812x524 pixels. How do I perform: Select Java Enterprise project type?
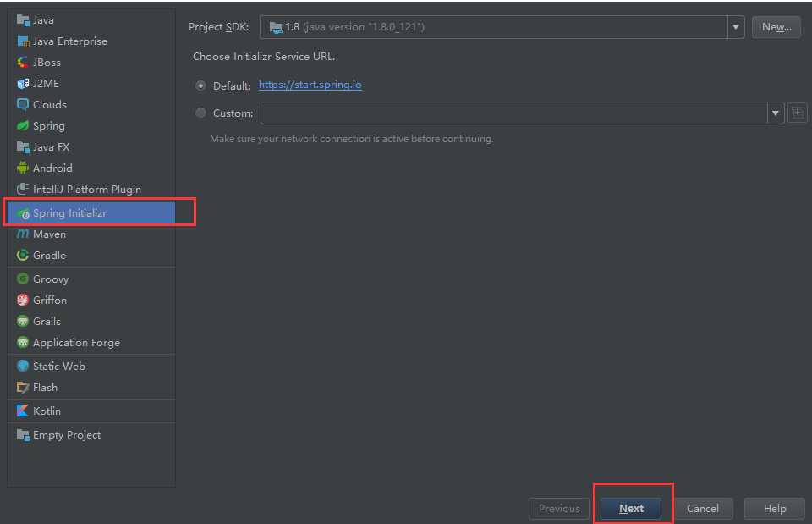click(x=91, y=41)
